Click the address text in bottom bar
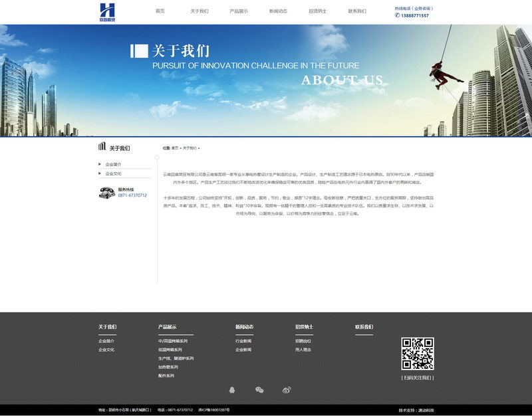Image resolution: width=532 pixels, height=420 pixels. 125,410
